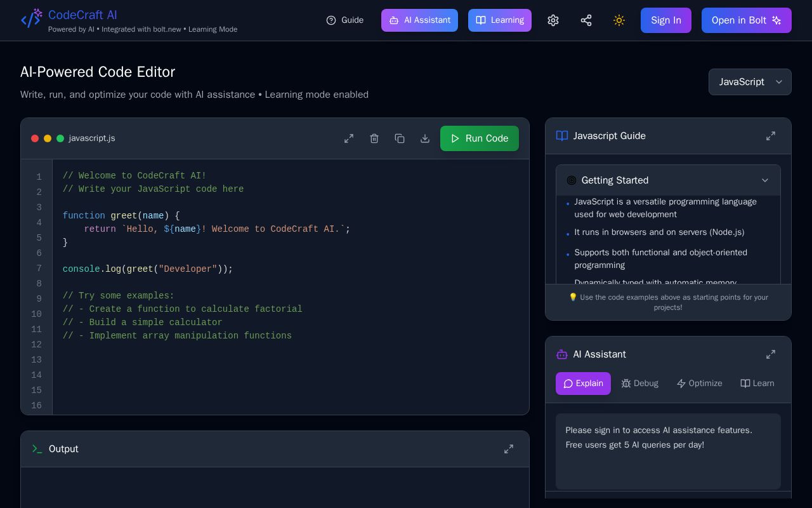The image size is (812, 508).
Task: Open project in Bolt
Action: 747,20
